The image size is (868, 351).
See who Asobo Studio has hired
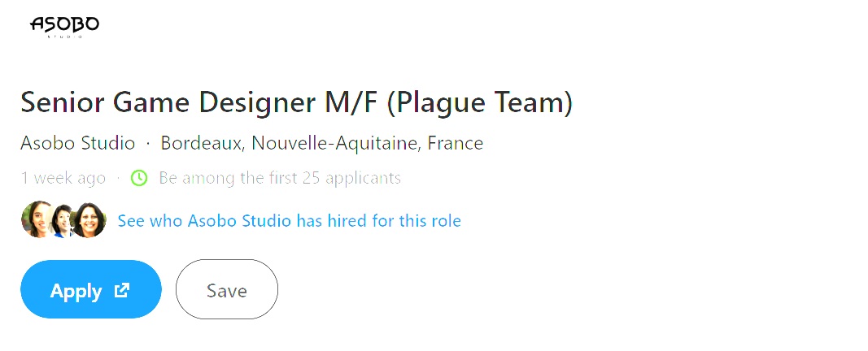[x=289, y=220]
